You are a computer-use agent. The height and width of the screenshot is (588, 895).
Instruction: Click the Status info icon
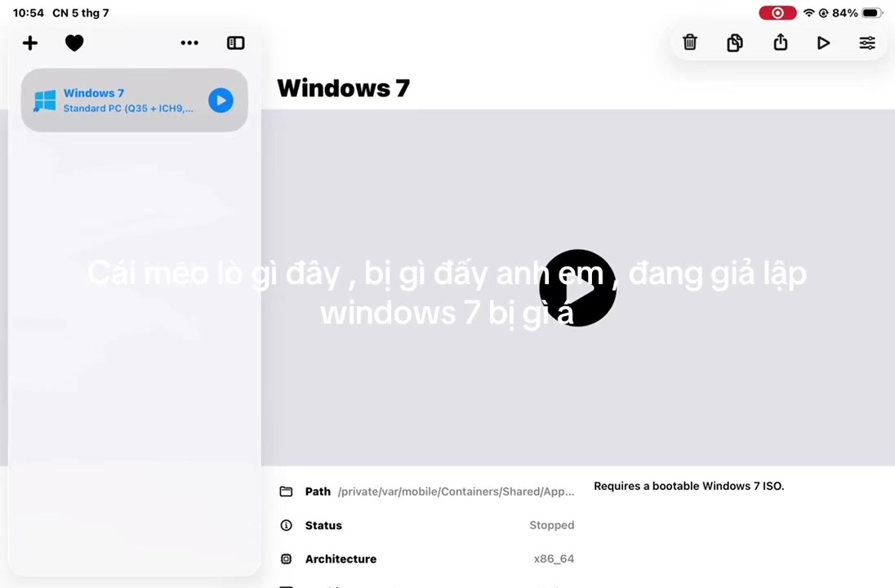(286, 525)
